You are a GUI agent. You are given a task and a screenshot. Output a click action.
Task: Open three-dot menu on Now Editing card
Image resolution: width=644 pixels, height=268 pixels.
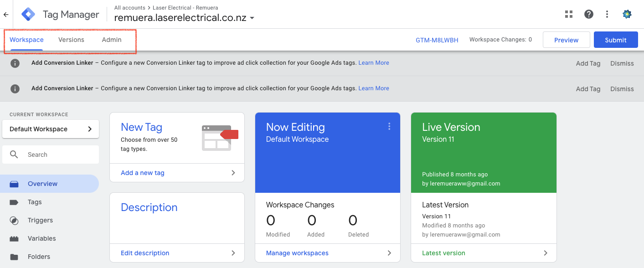pos(389,127)
